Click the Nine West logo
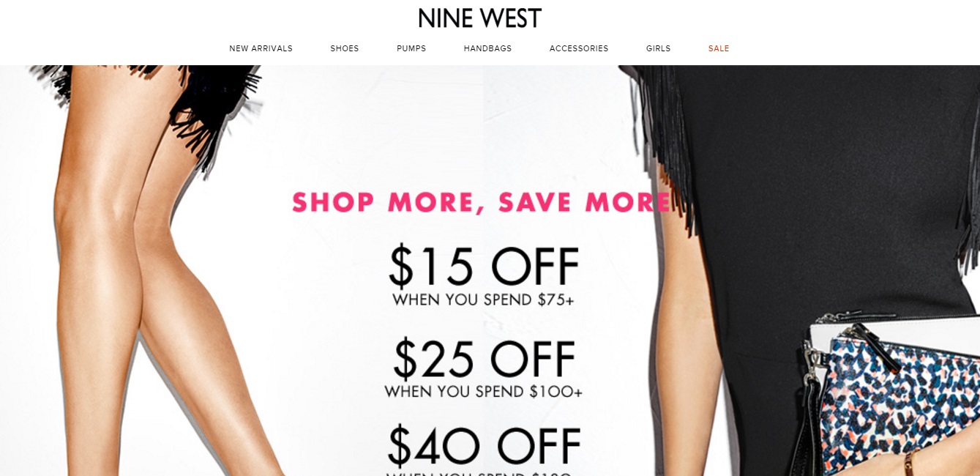Viewport: 980px width, 476px height. click(479, 18)
